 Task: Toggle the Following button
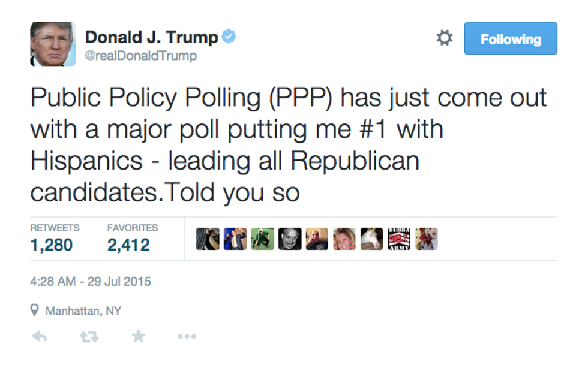511,38
